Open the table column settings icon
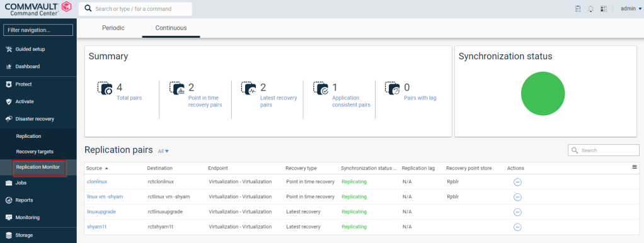The width and height of the screenshot is (644, 243). [635, 167]
